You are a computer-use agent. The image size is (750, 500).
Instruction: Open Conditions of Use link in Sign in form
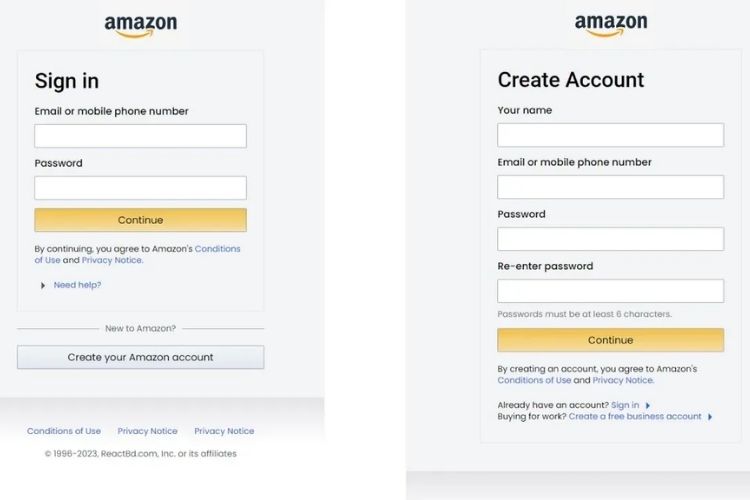pyautogui.click(x=218, y=249)
